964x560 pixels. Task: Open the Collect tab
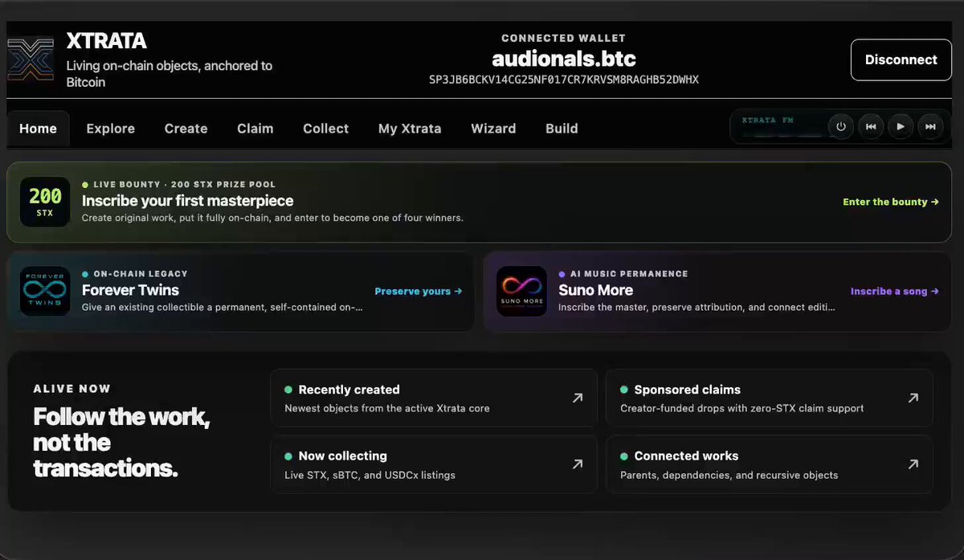click(x=326, y=129)
